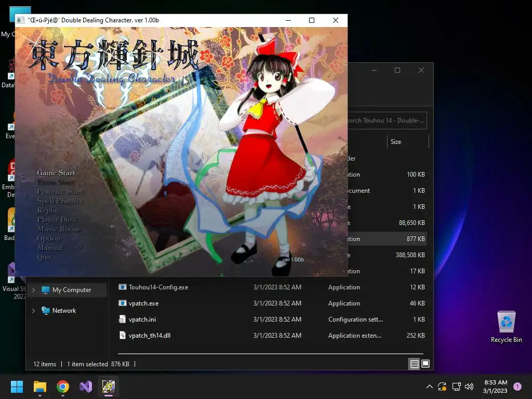Select vpatch.exe file name
The image size is (532, 399).
[143, 303]
